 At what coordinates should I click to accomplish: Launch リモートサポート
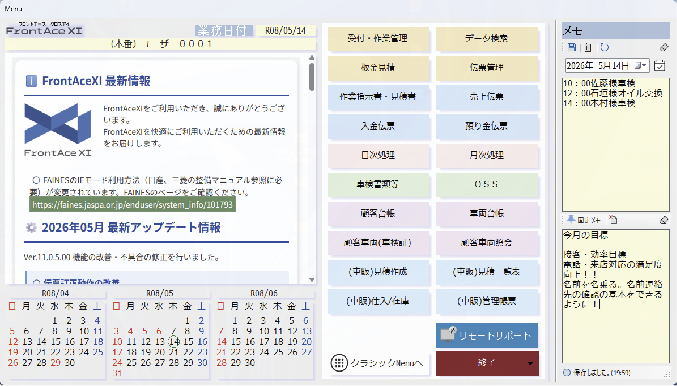point(487,335)
